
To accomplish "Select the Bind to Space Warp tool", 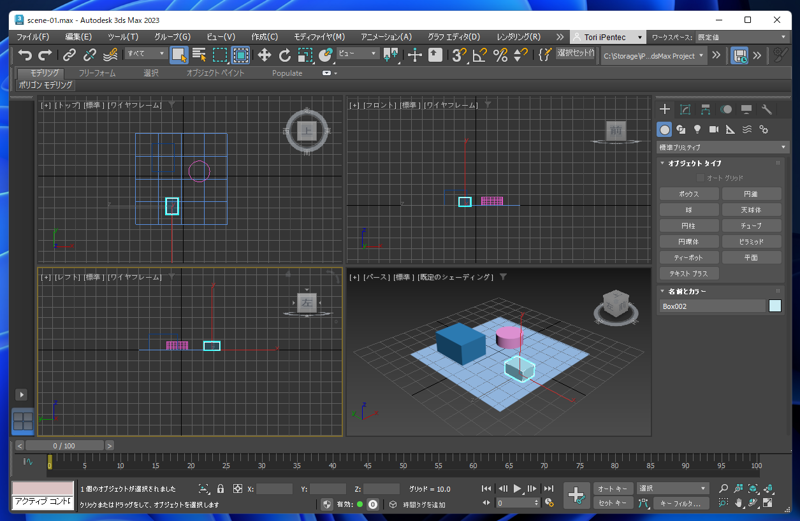I will click(110, 55).
